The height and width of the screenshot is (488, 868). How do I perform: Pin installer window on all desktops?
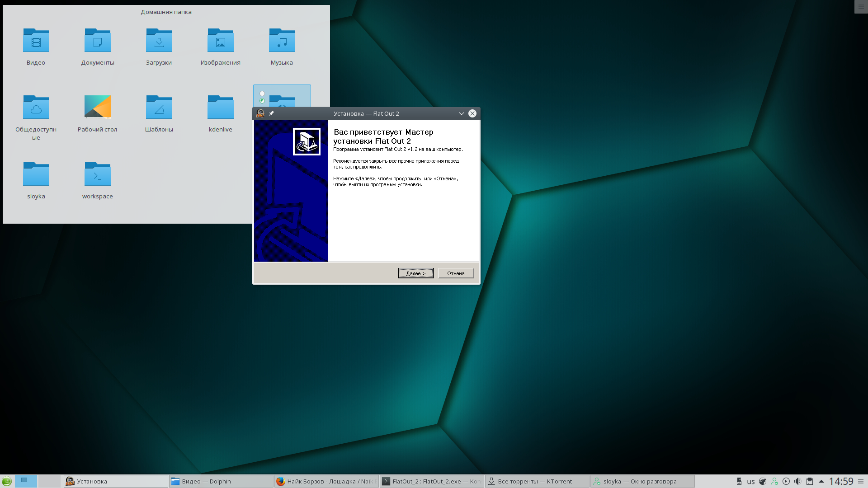tap(271, 113)
